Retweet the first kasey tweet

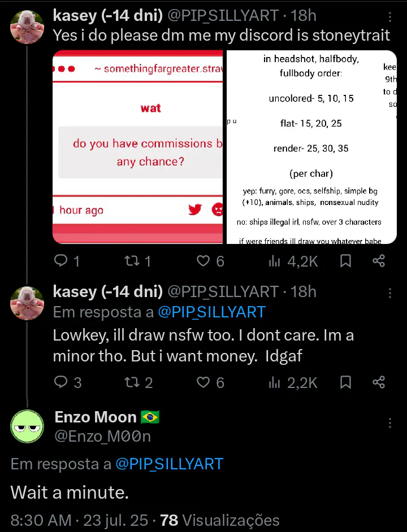tap(137, 261)
